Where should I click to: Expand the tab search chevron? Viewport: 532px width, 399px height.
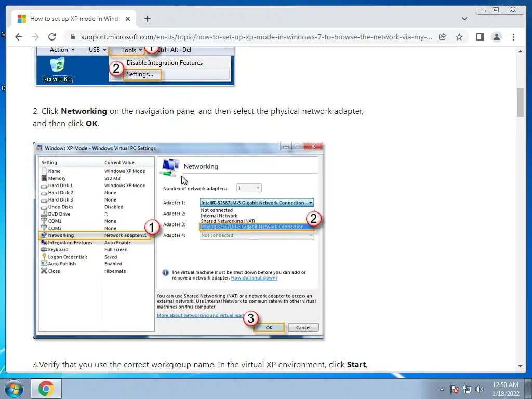click(464, 19)
